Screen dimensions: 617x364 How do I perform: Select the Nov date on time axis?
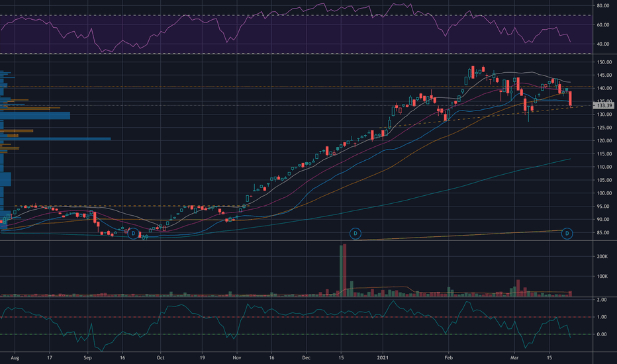coord(237,357)
